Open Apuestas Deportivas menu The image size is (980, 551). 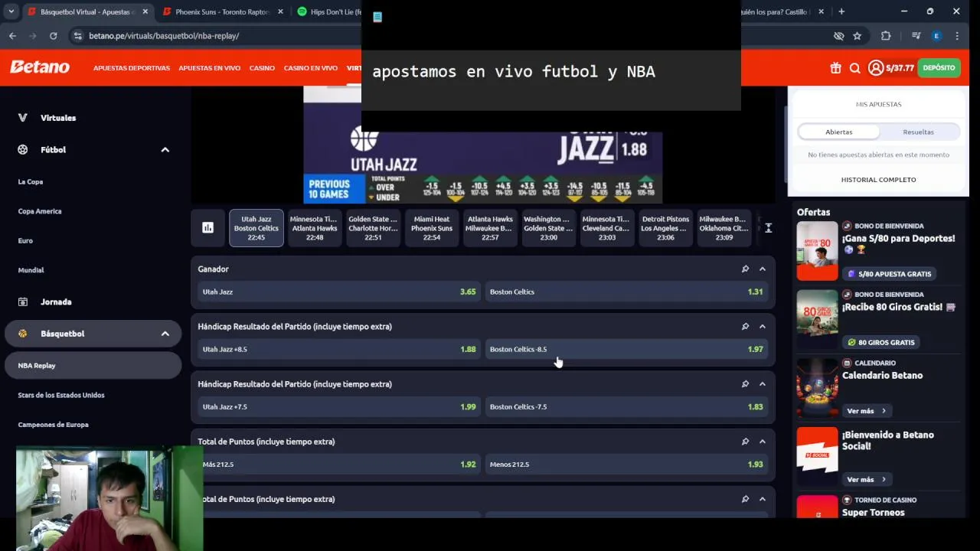(132, 68)
